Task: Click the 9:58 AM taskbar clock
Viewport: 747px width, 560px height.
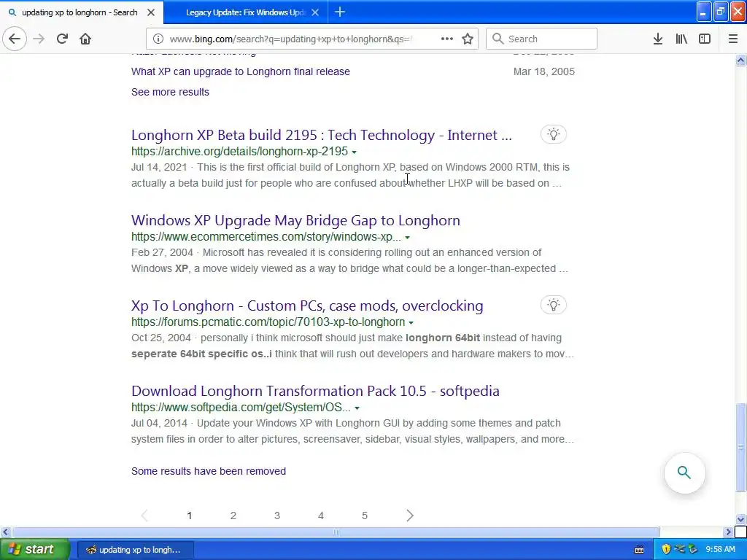Action: click(x=720, y=549)
